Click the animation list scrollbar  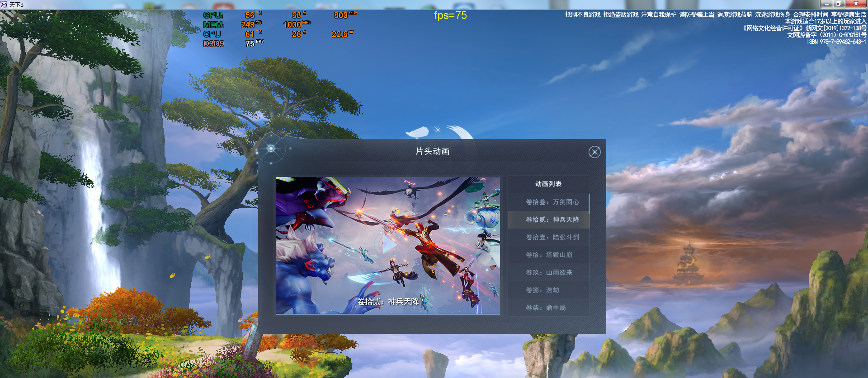(x=590, y=203)
